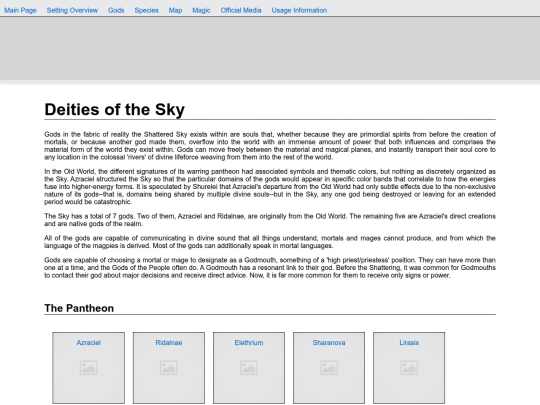Click paragraph starting 'All of the gods are capable'
This screenshot has width=540, height=405.
270,242
